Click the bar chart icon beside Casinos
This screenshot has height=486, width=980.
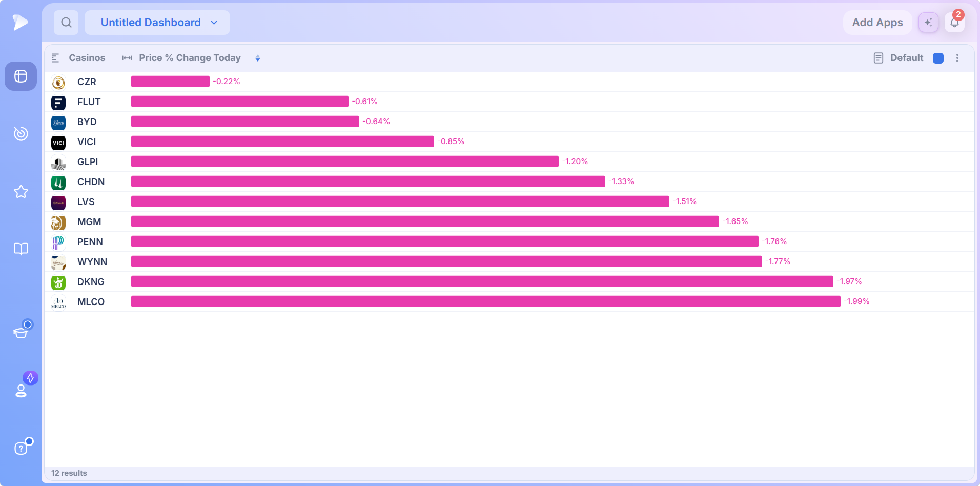(x=55, y=58)
